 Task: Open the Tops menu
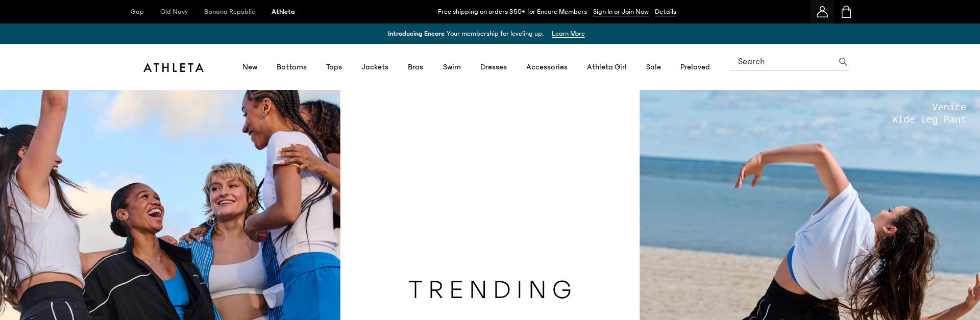[334, 67]
